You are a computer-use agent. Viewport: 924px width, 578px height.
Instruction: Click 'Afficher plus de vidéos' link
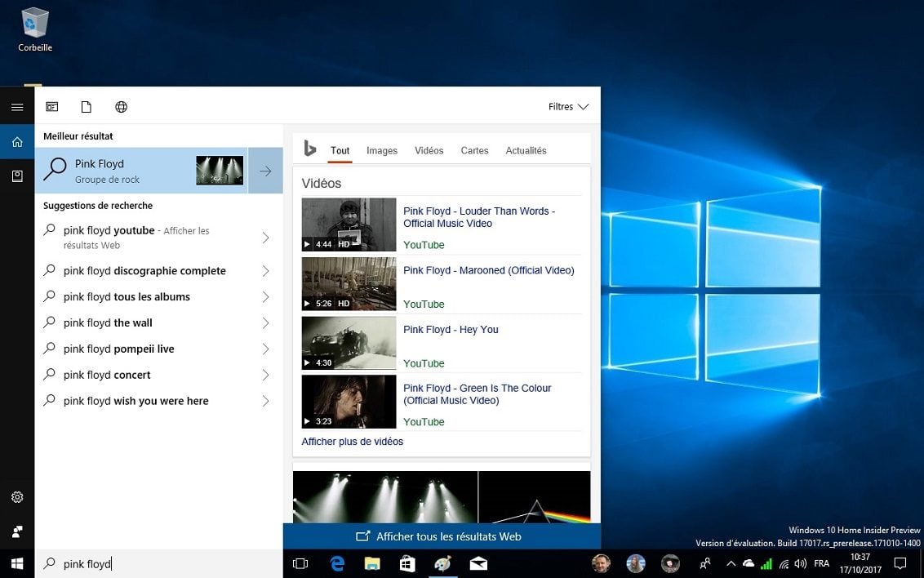coord(353,442)
